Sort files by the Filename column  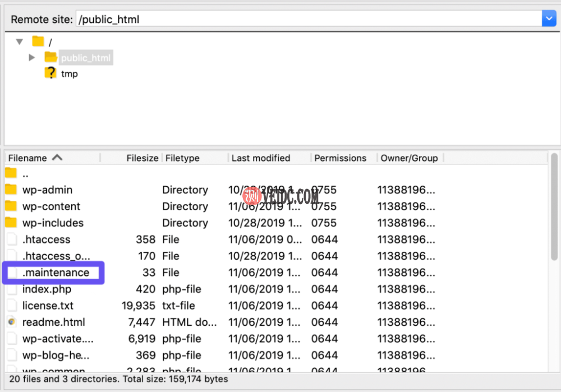tap(34, 158)
